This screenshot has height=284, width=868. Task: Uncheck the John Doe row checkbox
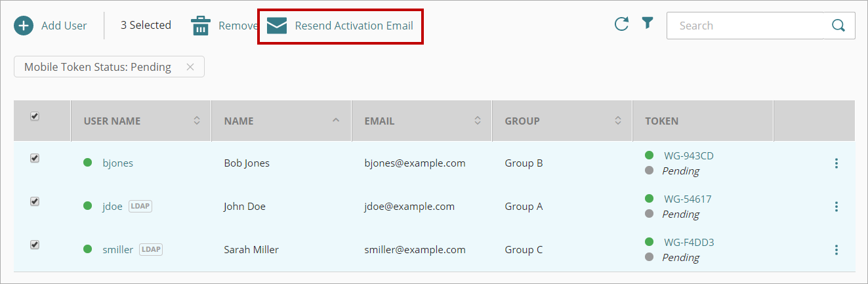tap(35, 201)
